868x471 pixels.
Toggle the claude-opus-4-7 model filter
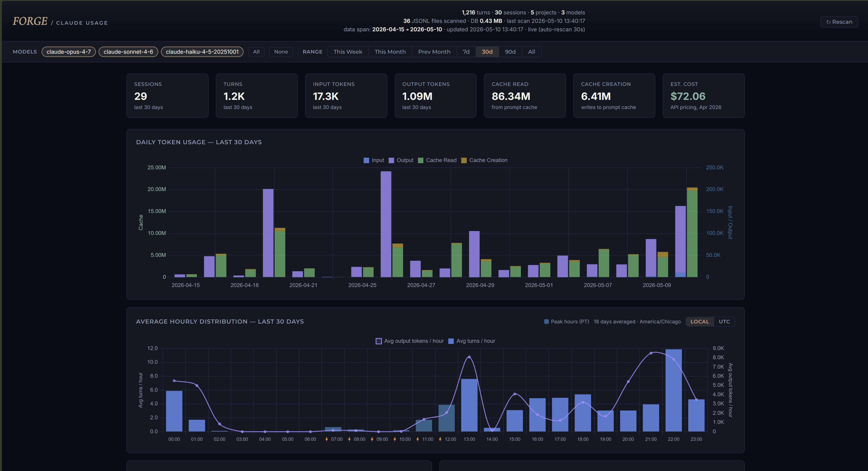(69, 52)
